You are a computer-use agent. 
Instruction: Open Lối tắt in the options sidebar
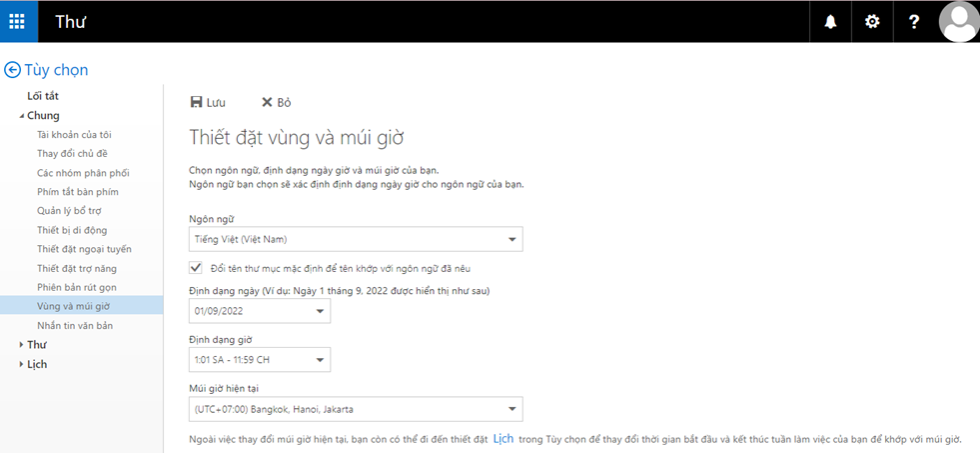(43, 96)
